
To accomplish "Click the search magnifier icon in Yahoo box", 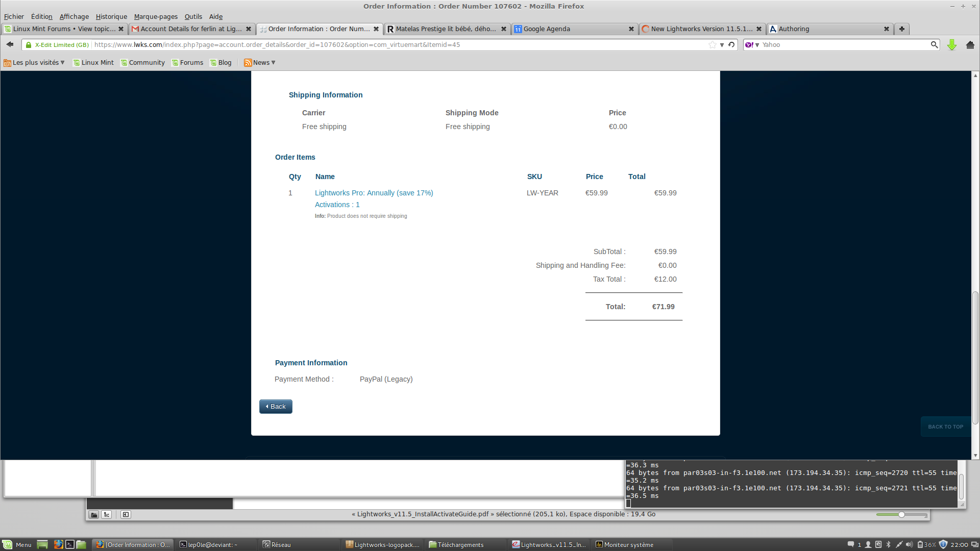I will point(934,45).
